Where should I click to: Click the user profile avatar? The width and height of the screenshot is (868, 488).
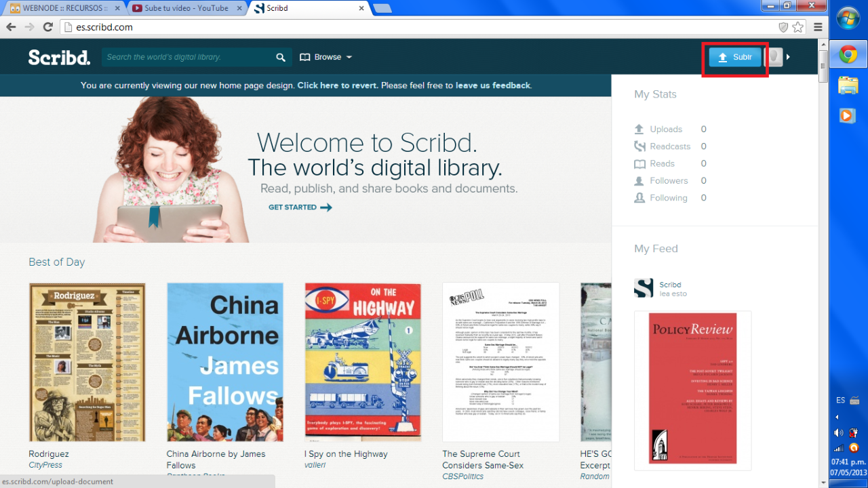click(x=774, y=57)
